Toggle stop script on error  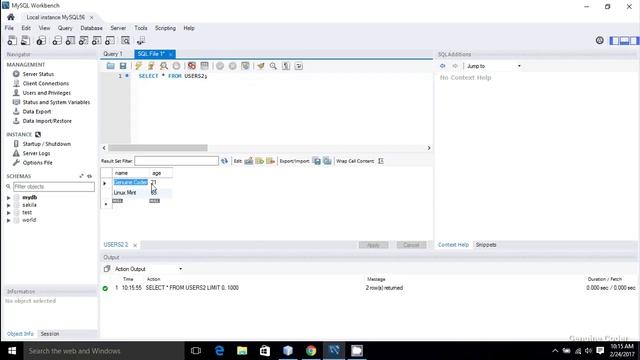point(191,66)
